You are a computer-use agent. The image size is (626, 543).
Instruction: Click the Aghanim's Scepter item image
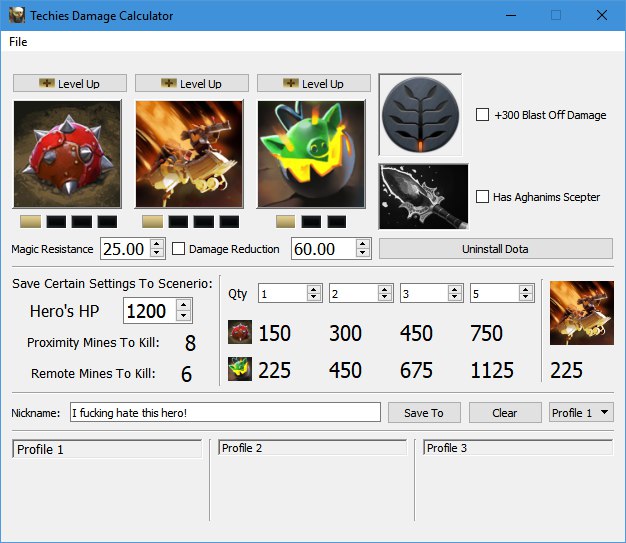pyautogui.click(x=424, y=198)
